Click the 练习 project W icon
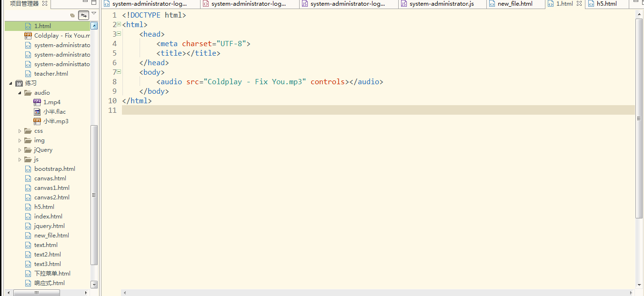The height and width of the screenshot is (296, 644). coord(20,83)
